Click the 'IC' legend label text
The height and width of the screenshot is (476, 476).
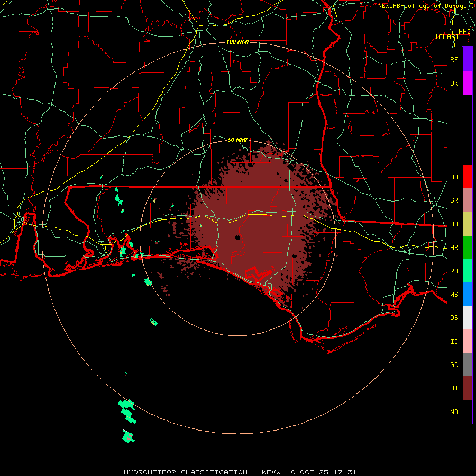point(454,342)
